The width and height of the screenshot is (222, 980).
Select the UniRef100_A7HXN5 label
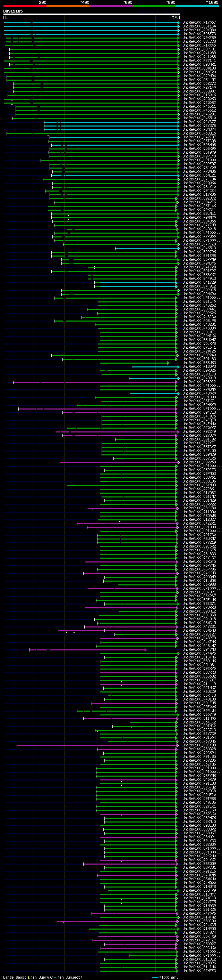click(199, 875)
